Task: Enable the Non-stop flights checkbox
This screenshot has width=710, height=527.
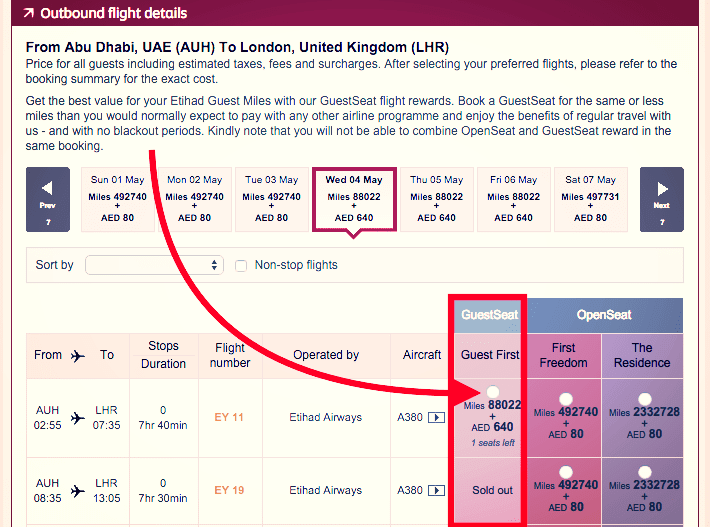Action: coord(241,266)
